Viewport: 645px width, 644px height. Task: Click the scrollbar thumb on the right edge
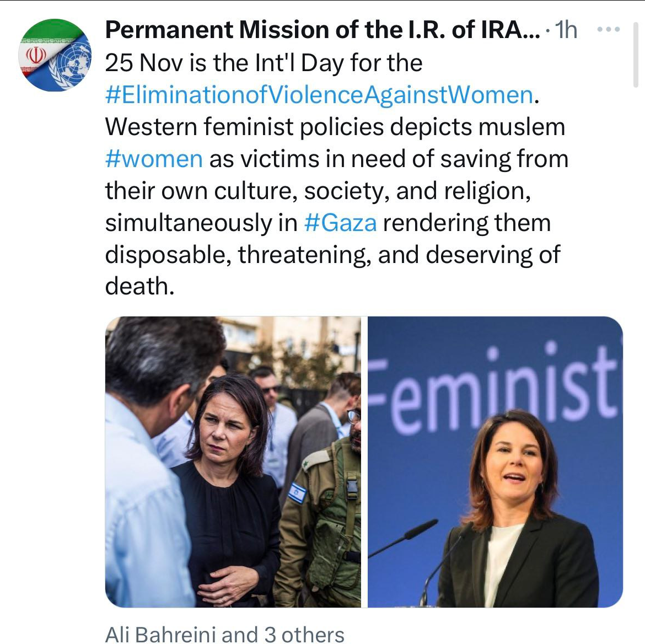(x=636, y=55)
